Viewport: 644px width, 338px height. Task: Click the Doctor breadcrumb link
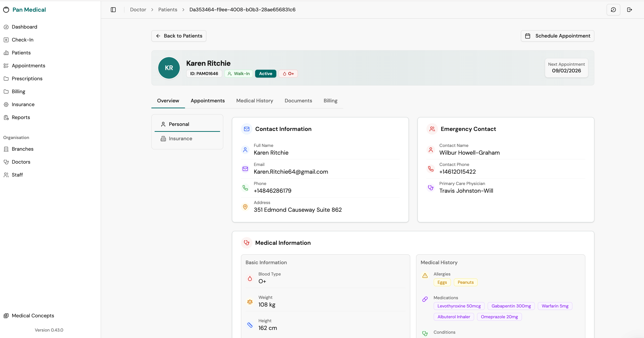coord(138,10)
